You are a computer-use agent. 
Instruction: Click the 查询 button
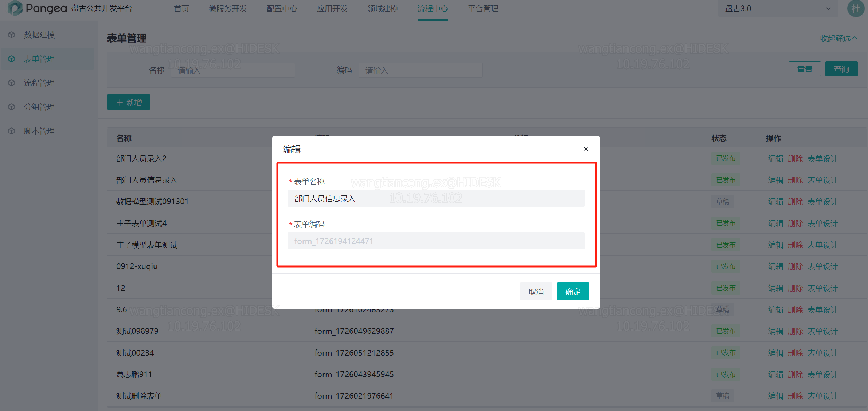click(841, 69)
